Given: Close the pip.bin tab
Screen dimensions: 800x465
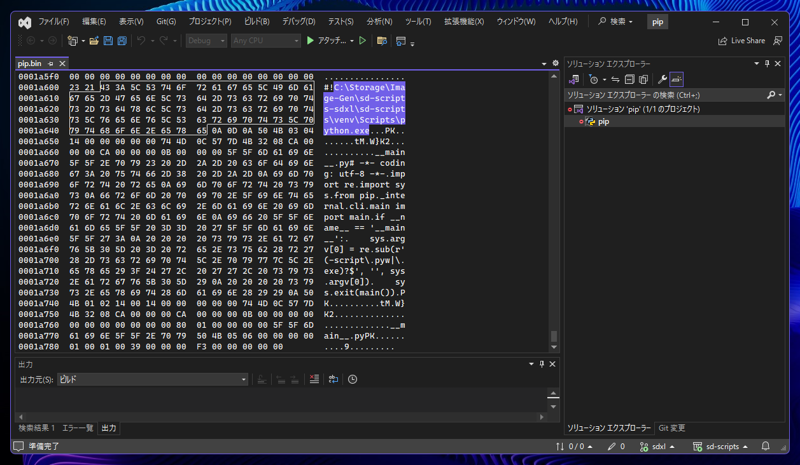Looking at the screenshot, I should coord(62,64).
